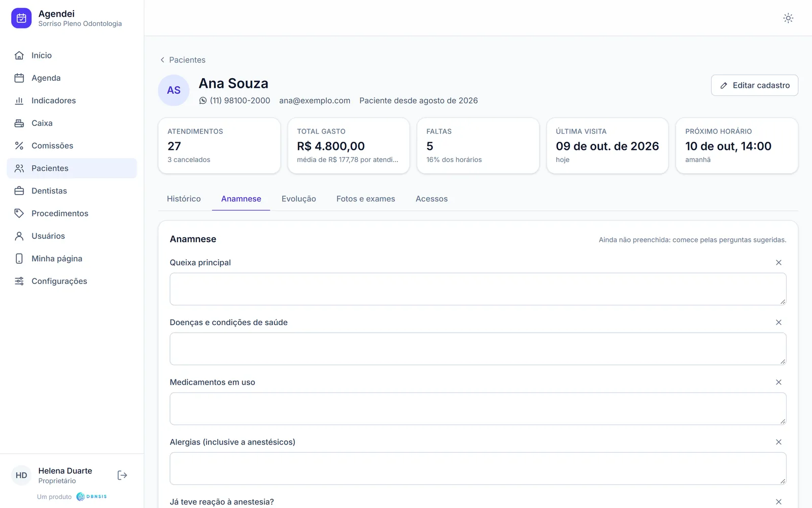This screenshot has height=508, width=812.
Task: Toggle the light theme sun icon
Action: click(788, 18)
